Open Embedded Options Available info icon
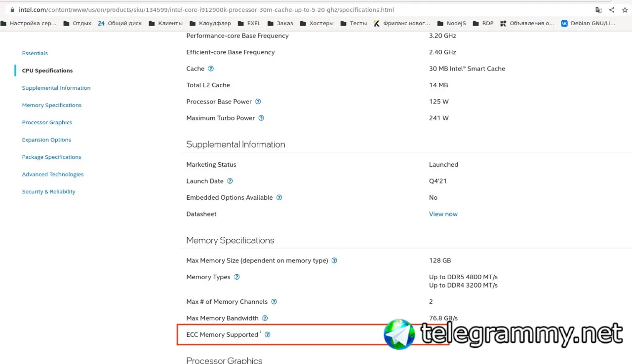Screen dimensions: 632x364 [x=279, y=197]
